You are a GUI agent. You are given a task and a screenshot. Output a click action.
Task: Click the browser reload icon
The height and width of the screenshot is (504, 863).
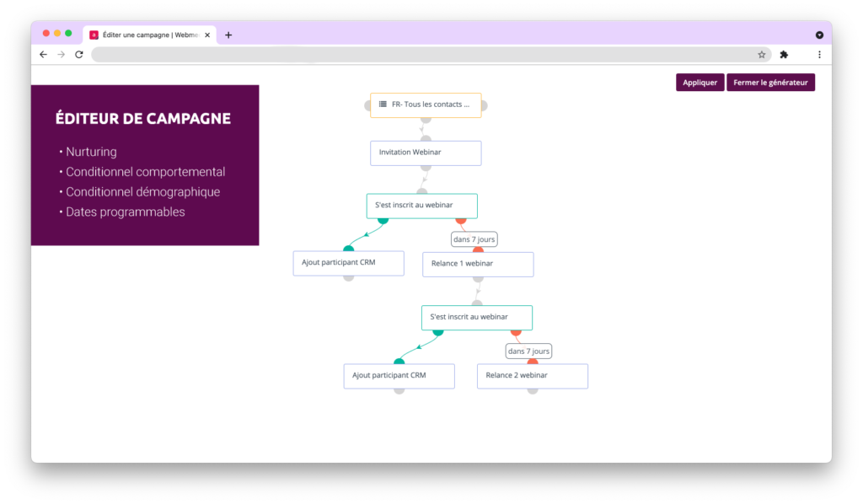pos(79,55)
